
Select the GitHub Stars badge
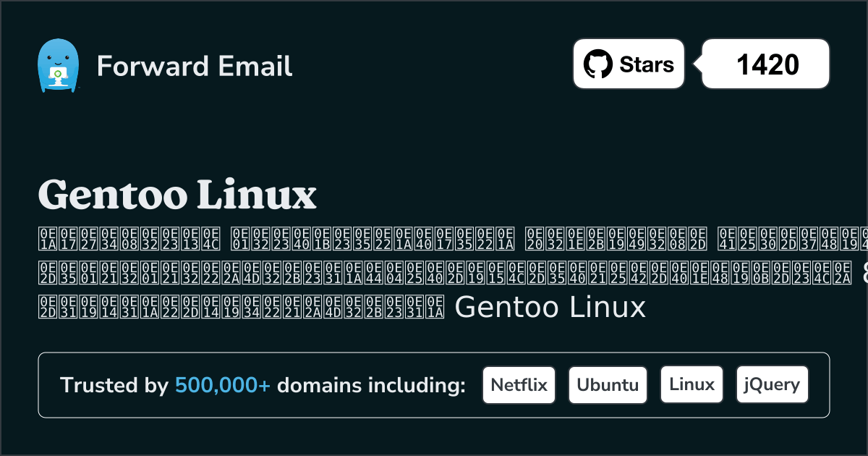point(628,64)
